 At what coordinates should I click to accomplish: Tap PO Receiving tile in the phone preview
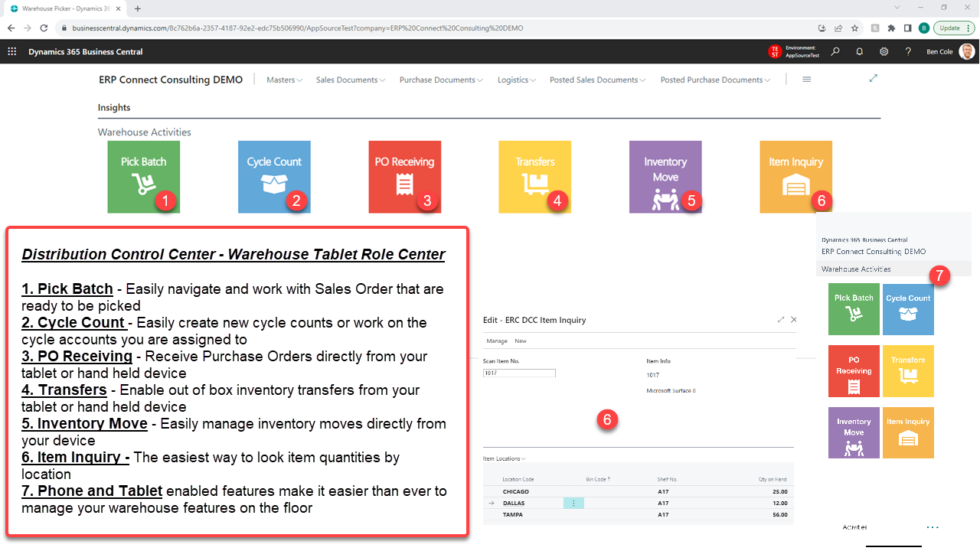pyautogui.click(x=854, y=371)
